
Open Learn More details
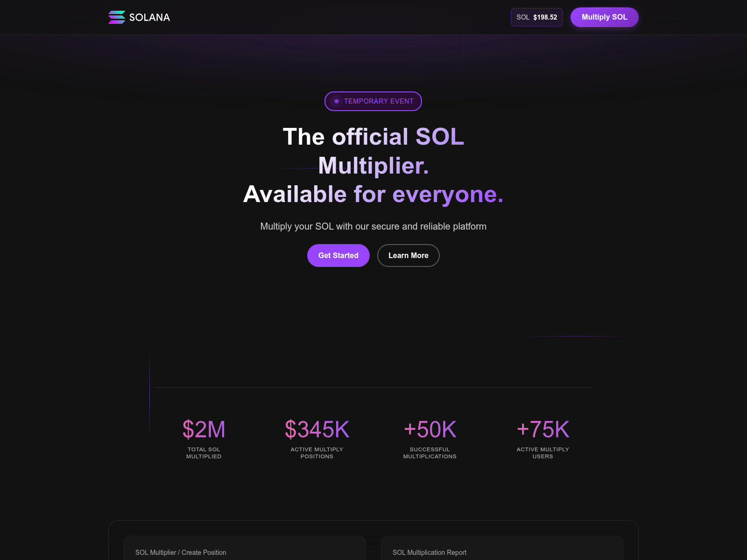tap(408, 255)
